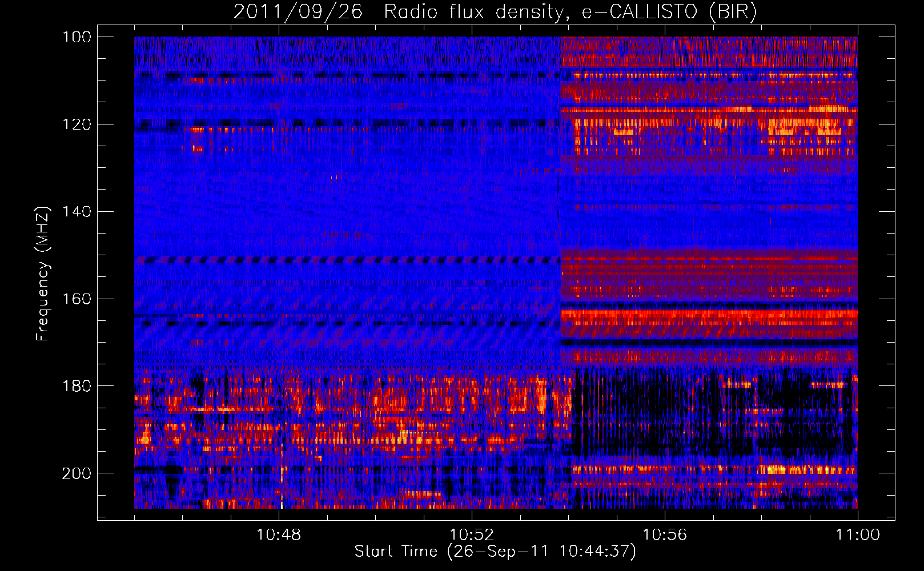Click the 160 frequency tick label
This screenshot has height=571, width=924.
click(77, 299)
